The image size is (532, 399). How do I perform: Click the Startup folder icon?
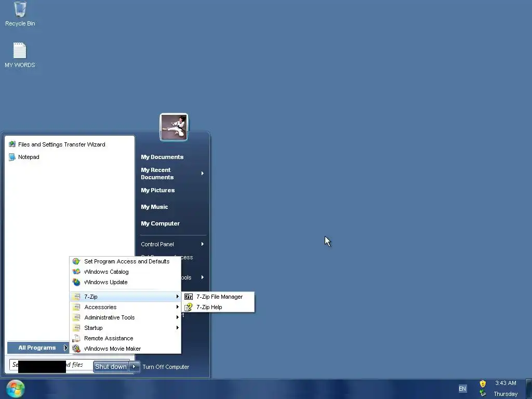pos(76,328)
